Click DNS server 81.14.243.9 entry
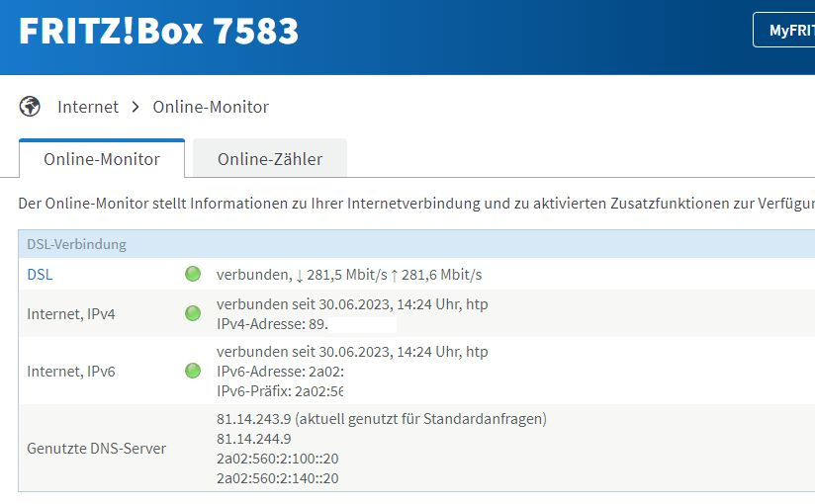Viewport: 815px width, 504px height. tap(382, 419)
